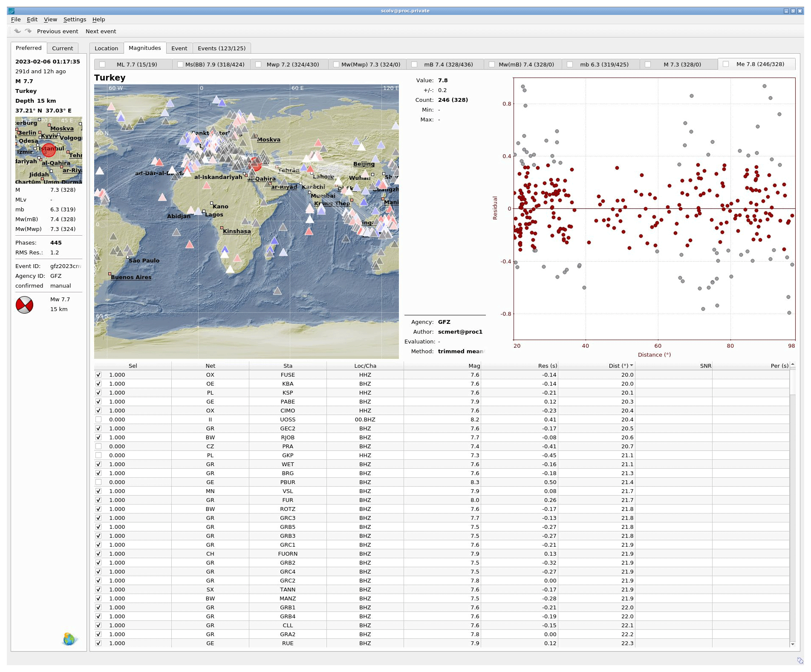The width and height of the screenshot is (811, 672).
Task: Open the Settings menu
Action: click(x=75, y=20)
